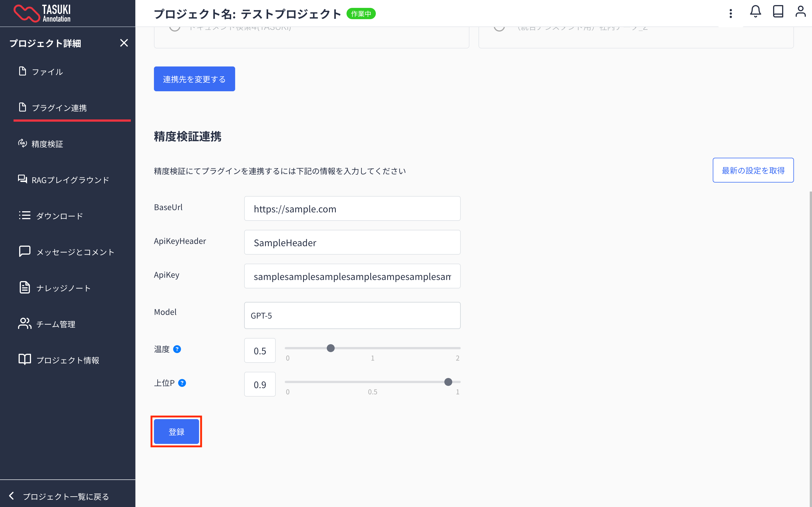Open 精度検証 in the sidebar

pos(47,144)
